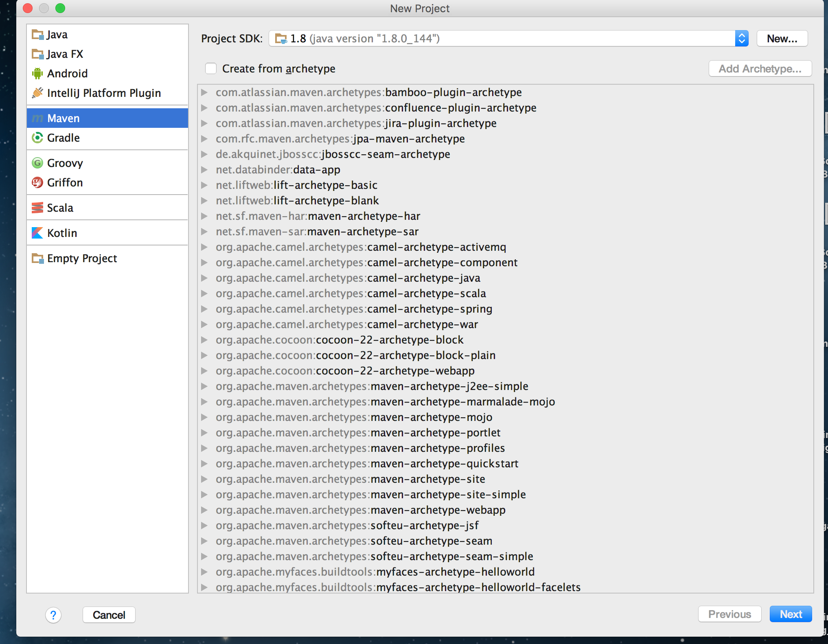The image size is (828, 644).
Task: Click the Android robot icon
Action: coord(37,74)
